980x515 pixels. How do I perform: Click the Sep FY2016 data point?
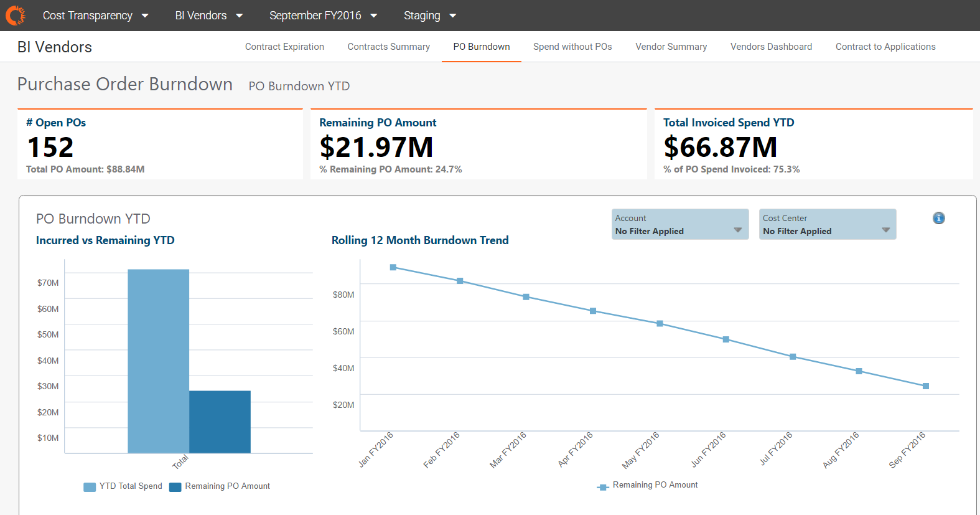click(x=925, y=386)
